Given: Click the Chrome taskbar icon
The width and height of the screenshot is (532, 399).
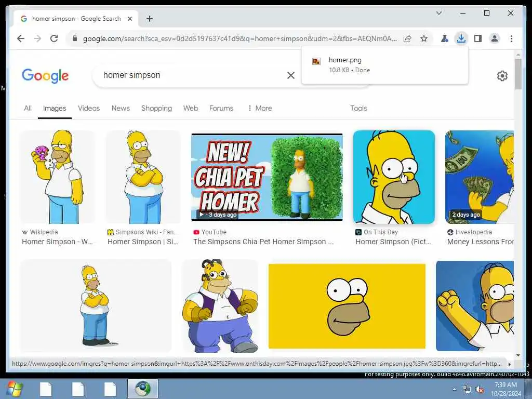Looking at the screenshot, I should 143,389.
